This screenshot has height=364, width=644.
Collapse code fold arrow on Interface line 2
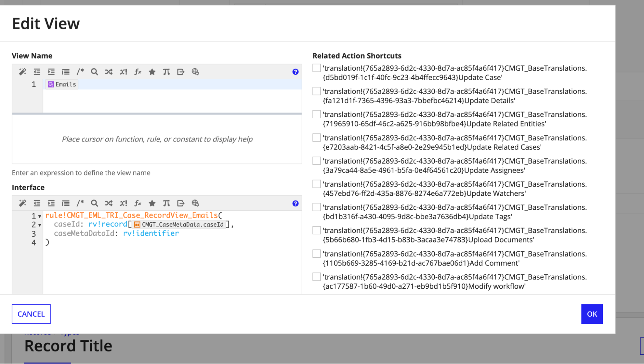[40, 225]
